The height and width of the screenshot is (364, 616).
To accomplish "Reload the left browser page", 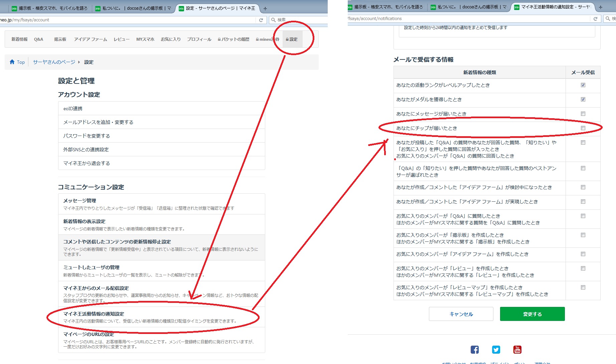I will tap(261, 20).
